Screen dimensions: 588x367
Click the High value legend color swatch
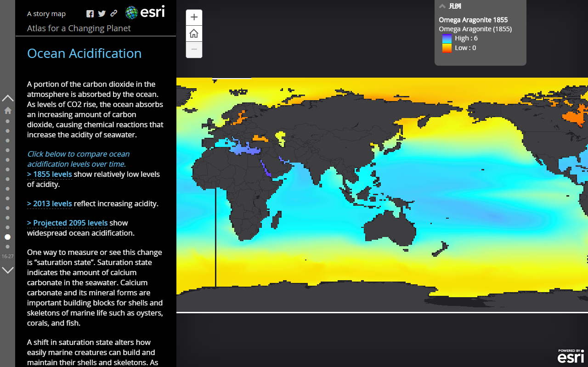[447, 39]
